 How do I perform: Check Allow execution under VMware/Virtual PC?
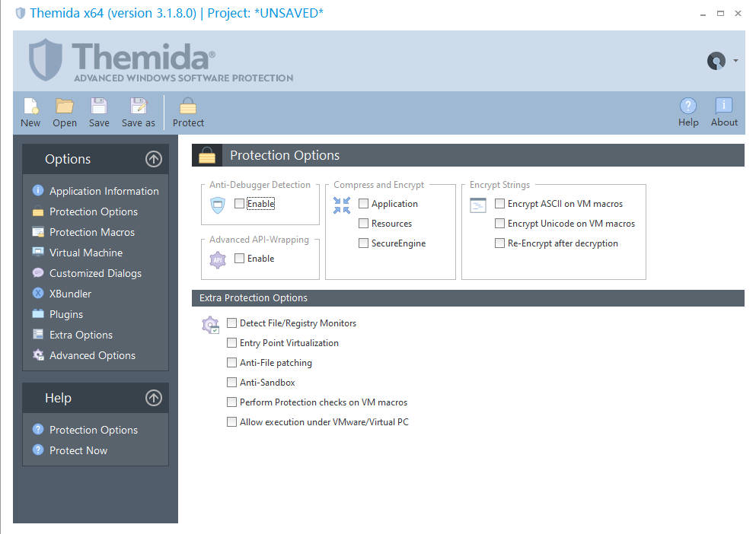232,421
